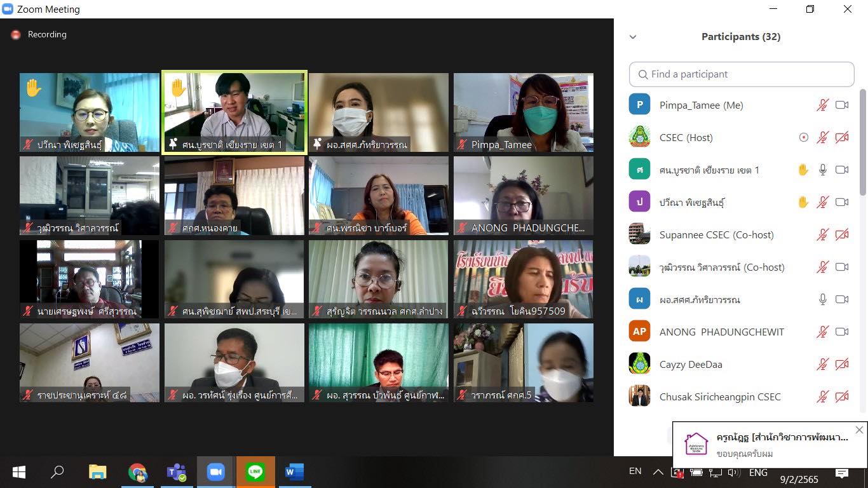This screenshot has width=868, height=488.
Task: Toggle microphone icon for ผอ.สศศ.ภัทริยาวรรณ in list
Action: 823,299
